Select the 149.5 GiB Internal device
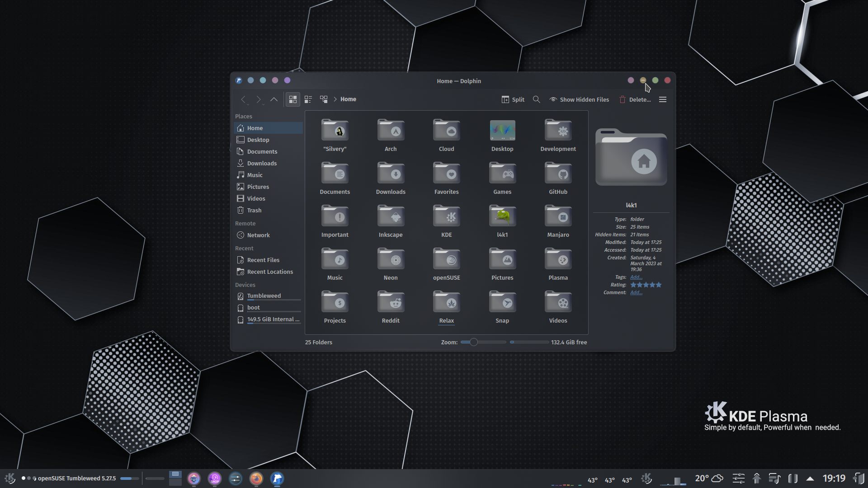 [269, 320]
